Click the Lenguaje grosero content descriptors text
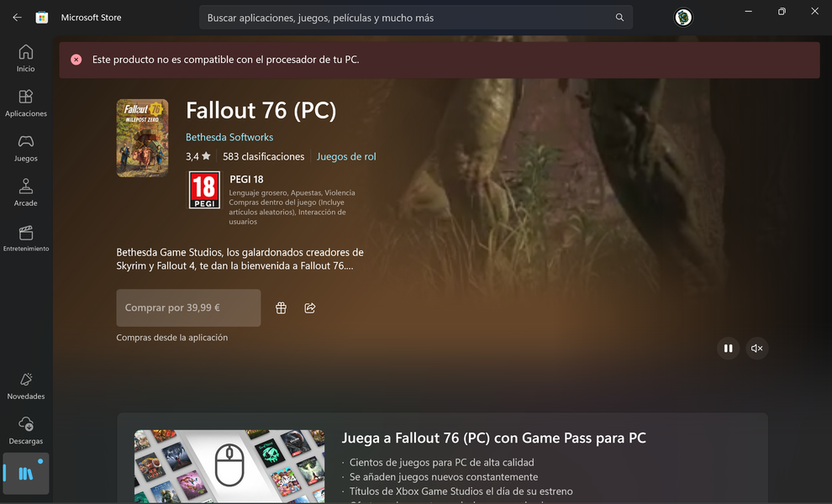This screenshot has width=832, height=504. [292, 207]
